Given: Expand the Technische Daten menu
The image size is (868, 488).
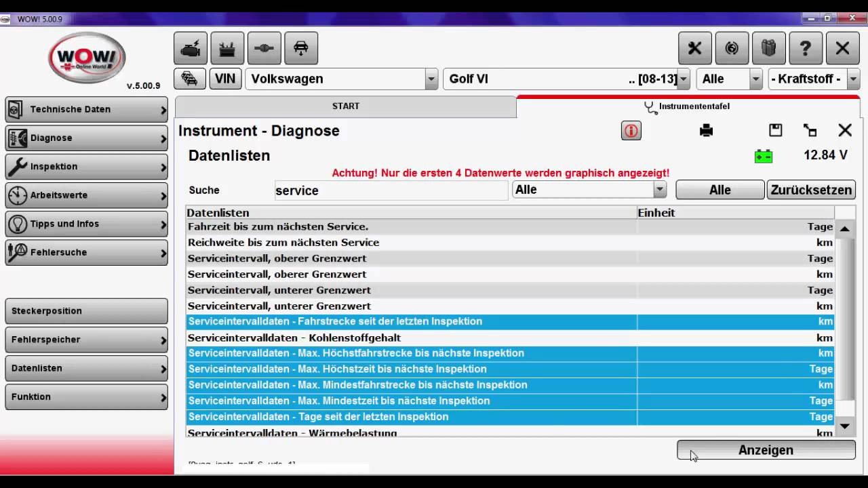Looking at the screenshot, I should (87, 109).
